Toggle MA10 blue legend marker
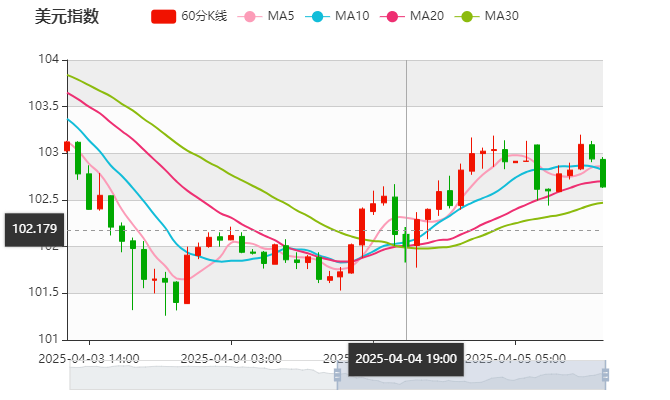 [320, 17]
